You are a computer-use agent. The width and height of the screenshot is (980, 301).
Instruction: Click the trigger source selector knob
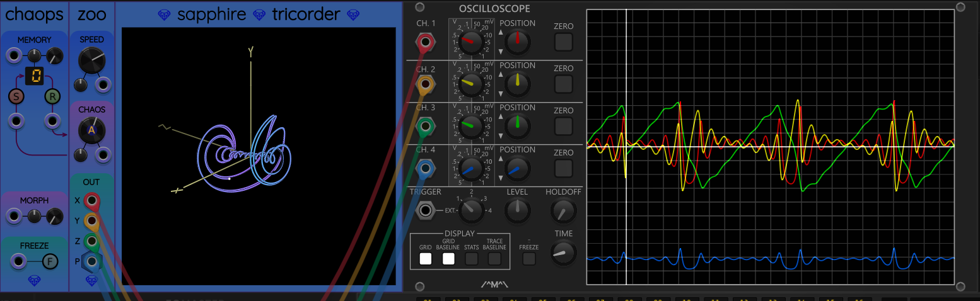tap(470, 211)
